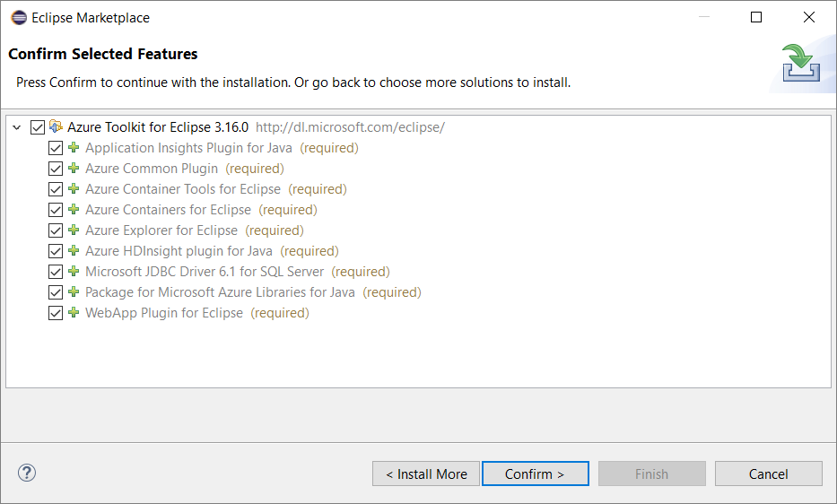Image resolution: width=837 pixels, height=504 pixels.
Task: Maximize the Eclipse Marketplace window
Action: [756, 17]
